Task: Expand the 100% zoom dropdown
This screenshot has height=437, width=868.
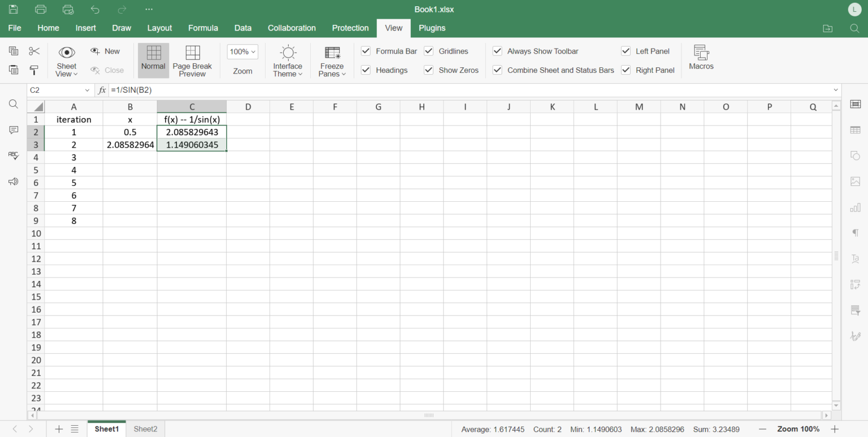Action: (x=242, y=51)
